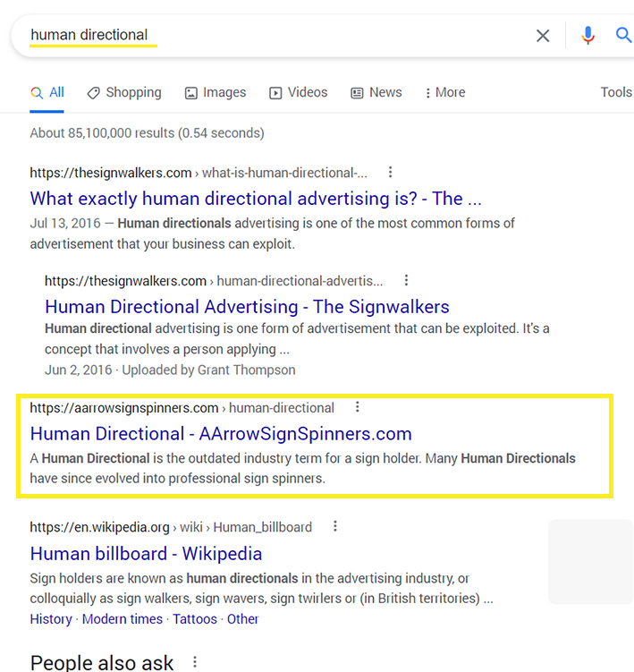634x672 pixels.
Task: Open 'Human Directional - AArrowSignSpinners.com' result
Action: point(221,434)
